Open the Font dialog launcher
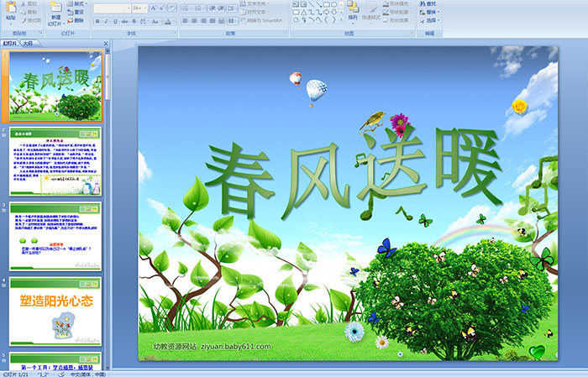Viewport: 588px width, 377px height. tap(175, 34)
